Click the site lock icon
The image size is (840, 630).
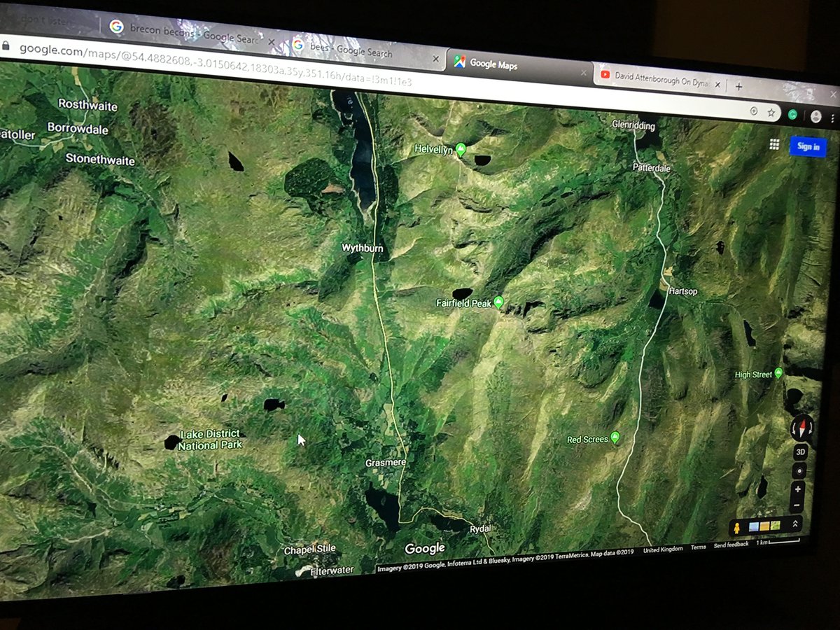(x=6, y=45)
